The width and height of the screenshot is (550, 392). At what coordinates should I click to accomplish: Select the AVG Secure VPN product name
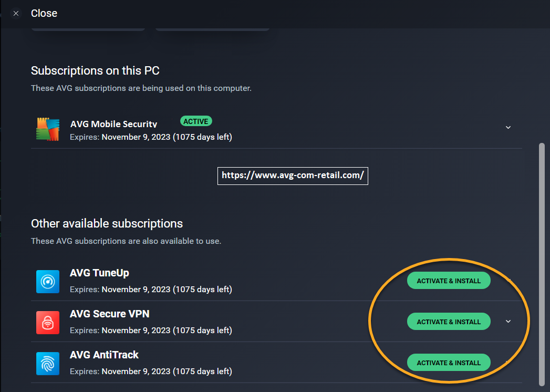pyautogui.click(x=109, y=314)
